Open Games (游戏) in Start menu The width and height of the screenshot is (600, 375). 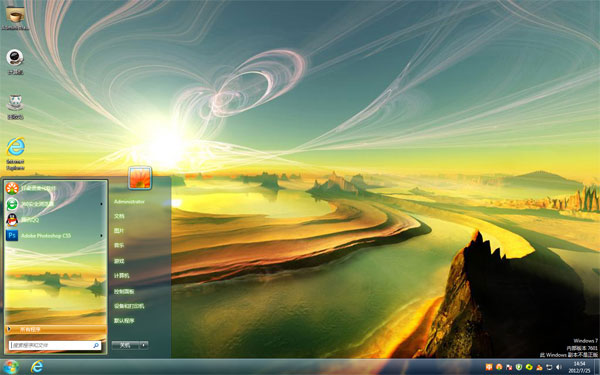tap(119, 261)
